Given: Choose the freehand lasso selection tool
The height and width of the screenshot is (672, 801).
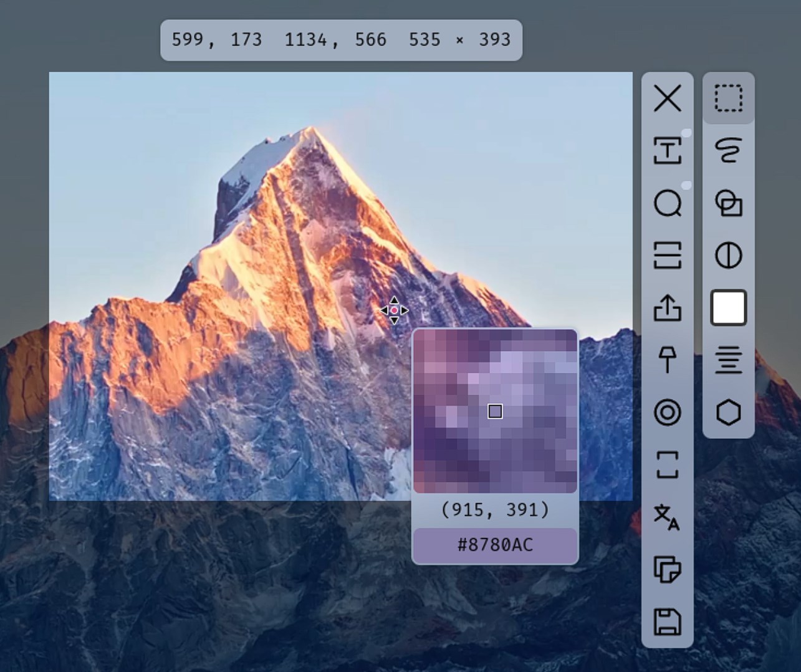Looking at the screenshot, I should pyautogui.click(x=728, y=151).
